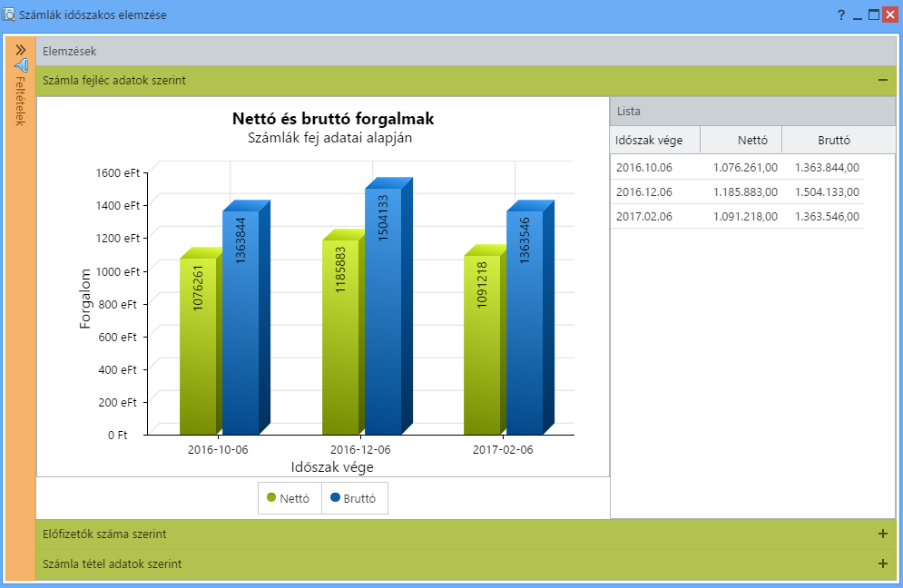This screenshot has height=588, width=903.
Task: Click the 600 eFt axis label
Action: point(117,337)
